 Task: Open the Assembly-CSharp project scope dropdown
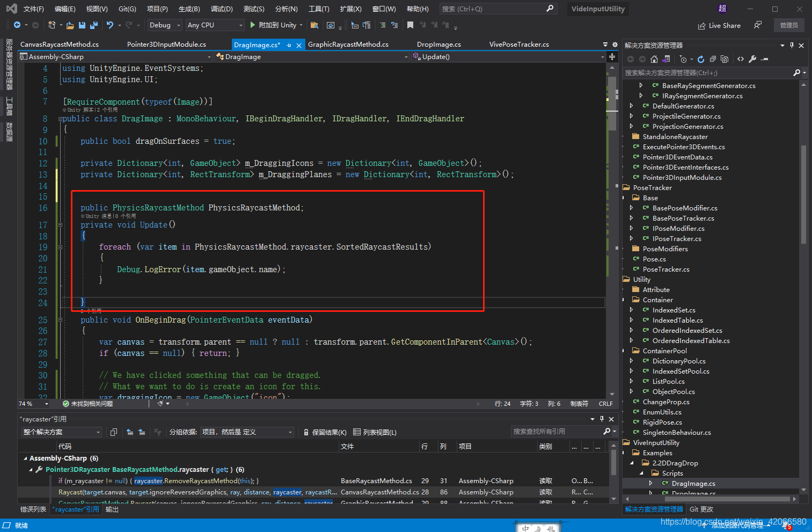click(116, 56)
